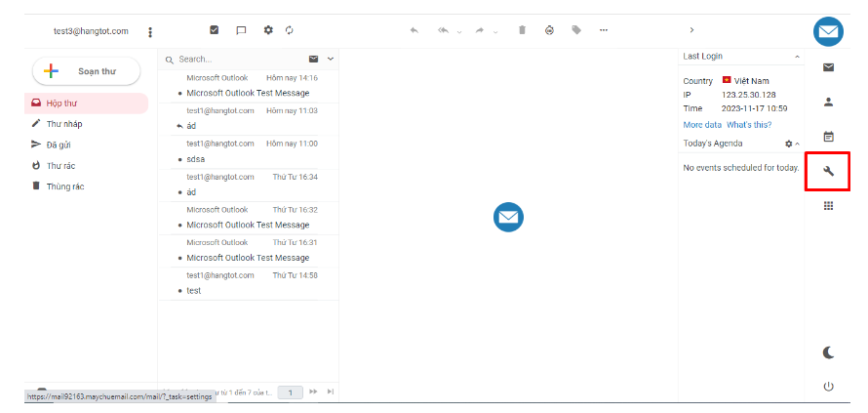
Task: Click the tag label icon in toolbar
Action: (x=576, y=30)
